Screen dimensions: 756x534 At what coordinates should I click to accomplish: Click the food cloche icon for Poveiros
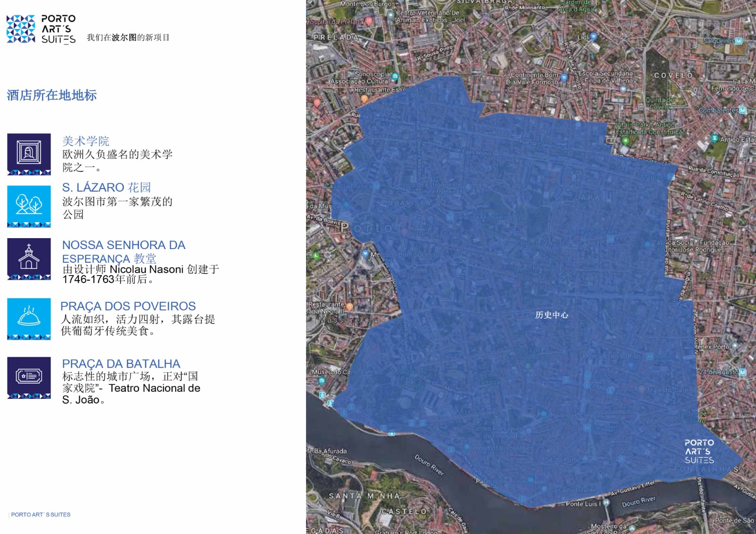coord(29,318)
